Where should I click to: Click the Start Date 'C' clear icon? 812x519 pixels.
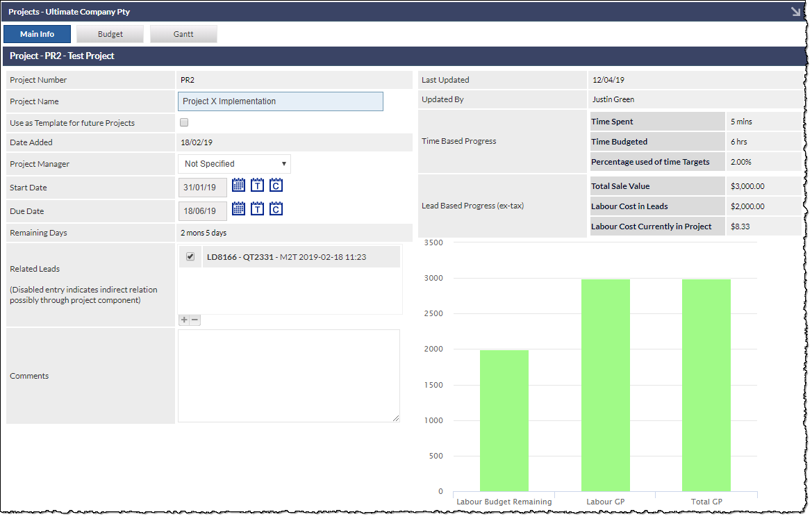(x=276, y=185)
